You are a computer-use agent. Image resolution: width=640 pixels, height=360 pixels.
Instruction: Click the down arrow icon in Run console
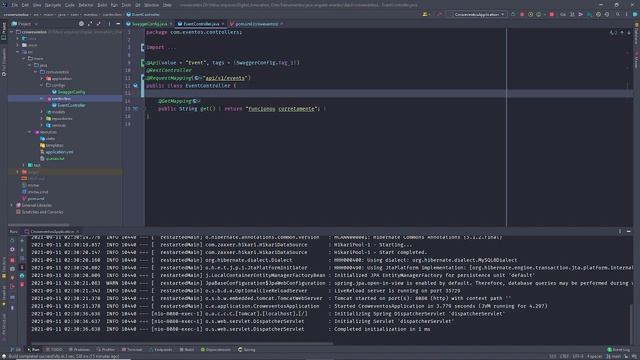click(x=22, y=249)
